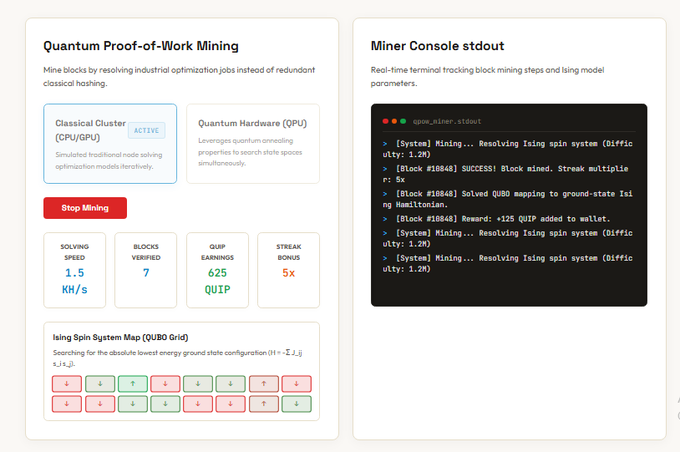The height and width of the screenshot is (452, 680).
Task: Click the Ising Spin System Map (QUBO Grid) title
Action: pyautogui.click(x=121, y=337)
